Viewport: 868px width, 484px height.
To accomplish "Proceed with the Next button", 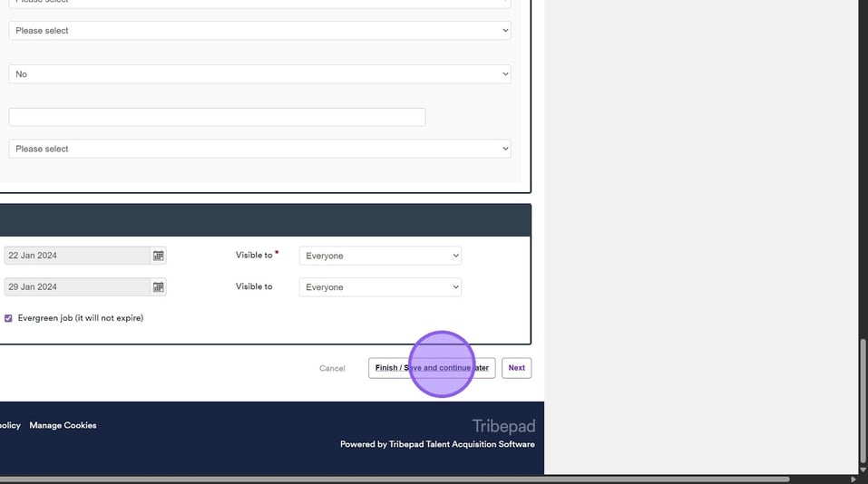I will [x=516, y=368].
